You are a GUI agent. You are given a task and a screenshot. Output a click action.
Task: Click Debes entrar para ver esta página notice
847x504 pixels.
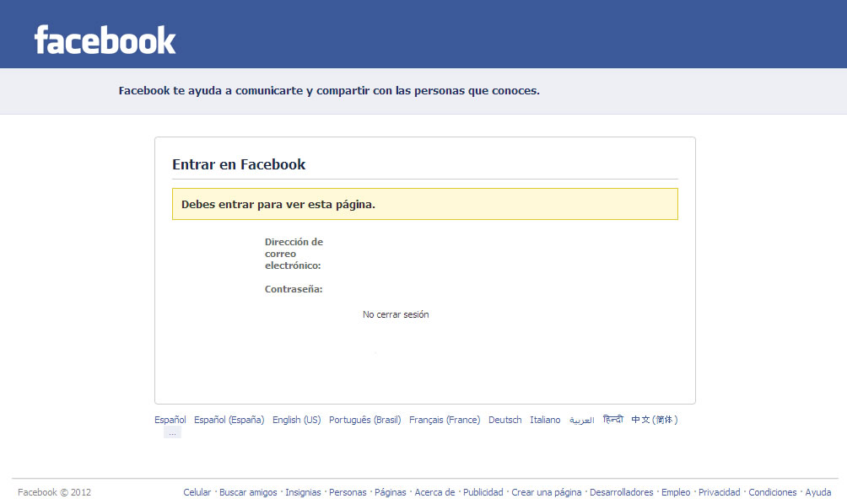(x=425, y=204)
